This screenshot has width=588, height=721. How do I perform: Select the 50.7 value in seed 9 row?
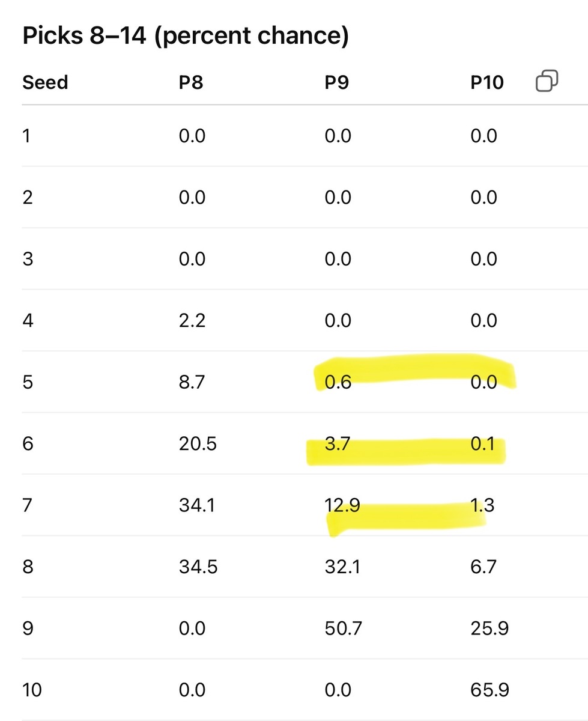click(x=342, y=628)
